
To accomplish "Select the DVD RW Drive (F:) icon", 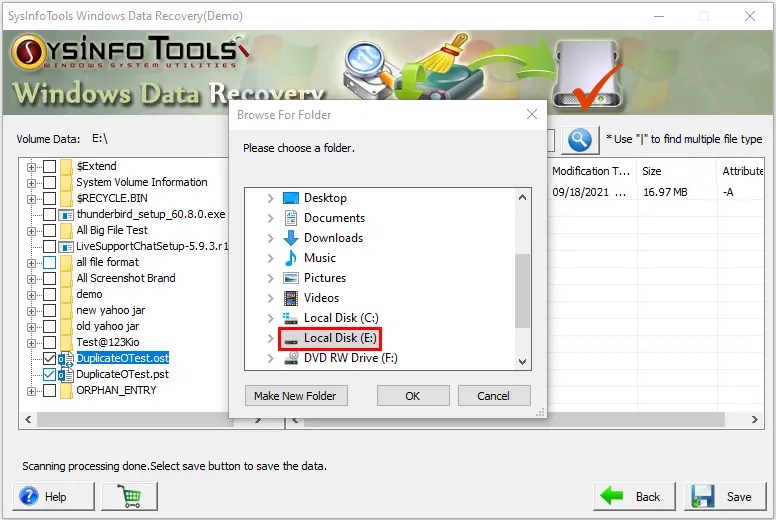I will pos(291,358).
